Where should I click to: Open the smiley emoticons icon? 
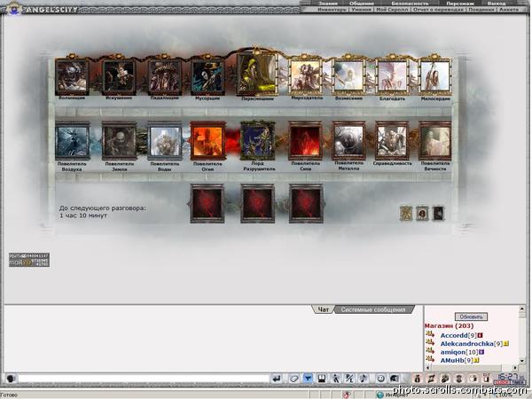380,379
